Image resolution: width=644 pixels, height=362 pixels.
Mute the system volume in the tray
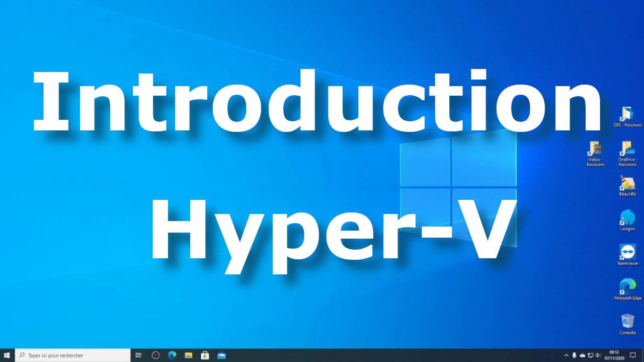(x=598, y=355)
